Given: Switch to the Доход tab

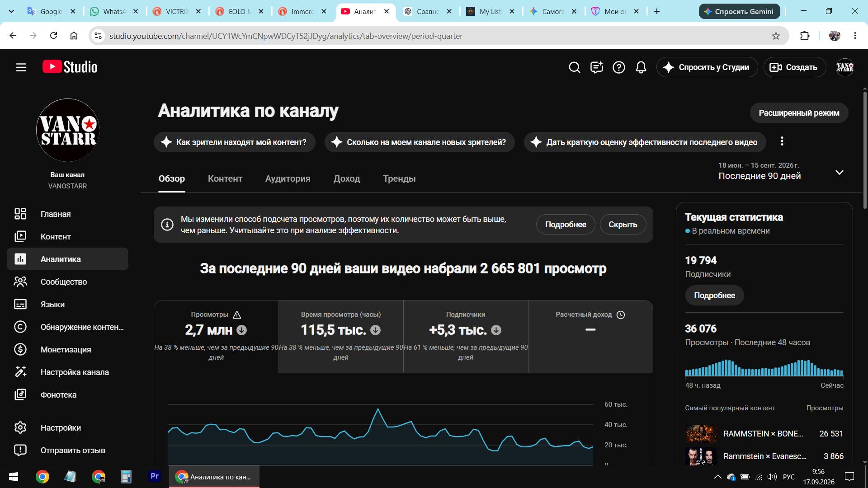Looking at the screenshot, I should click(346, 178).
